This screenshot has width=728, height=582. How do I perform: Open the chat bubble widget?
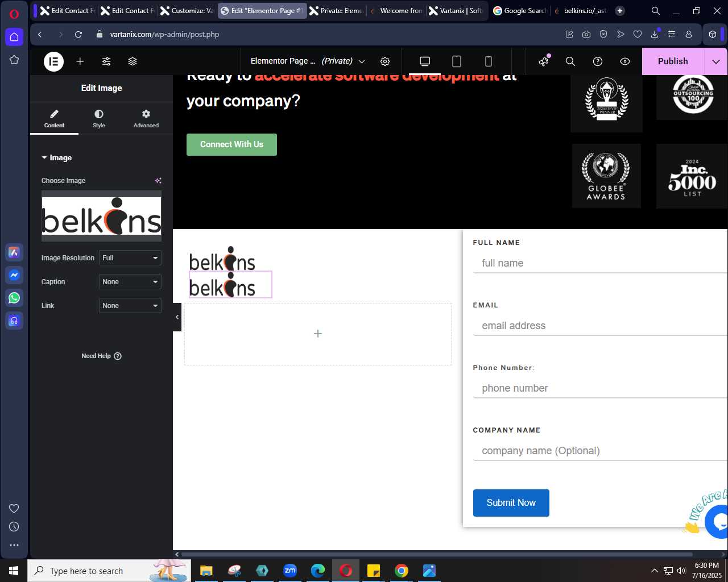[x=718, y=521]
